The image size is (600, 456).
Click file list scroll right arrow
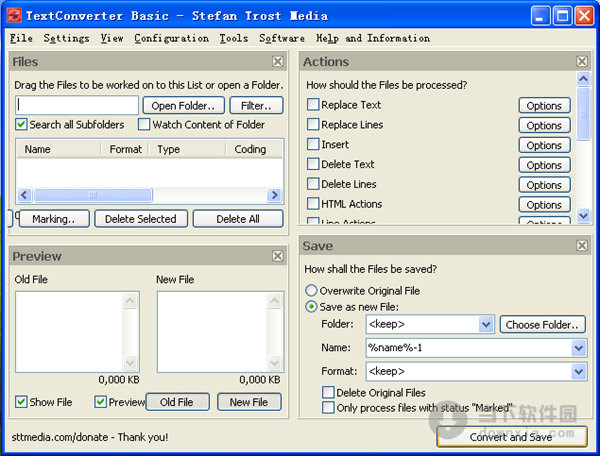(x=274, y=195)
